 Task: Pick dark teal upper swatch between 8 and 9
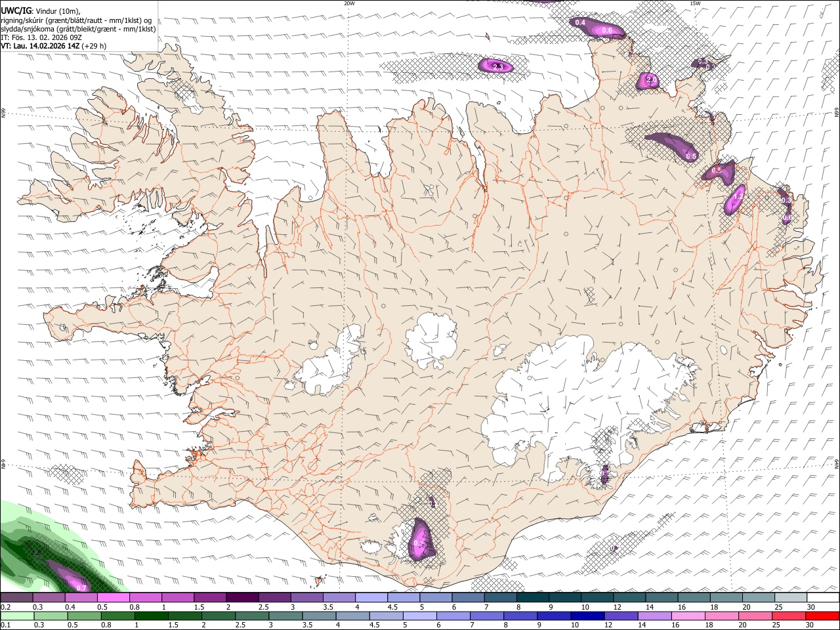pyautogui.click(x=533, y=597)
